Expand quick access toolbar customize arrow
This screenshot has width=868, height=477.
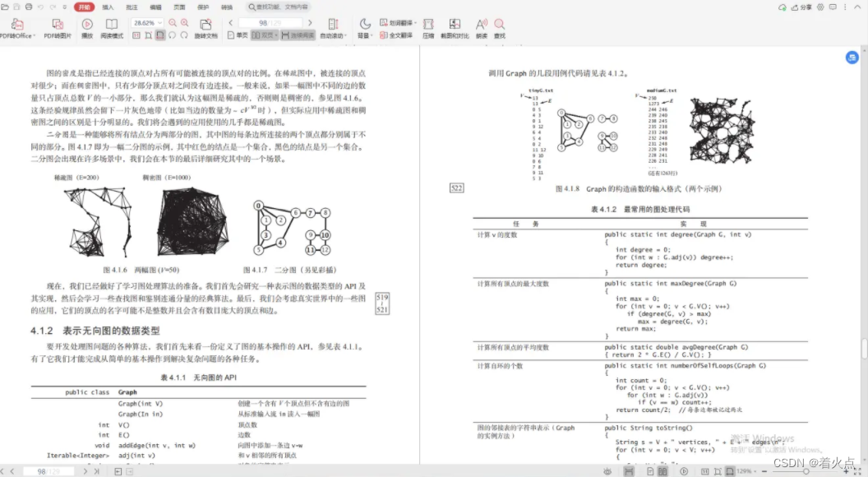(x=64, y=7)
